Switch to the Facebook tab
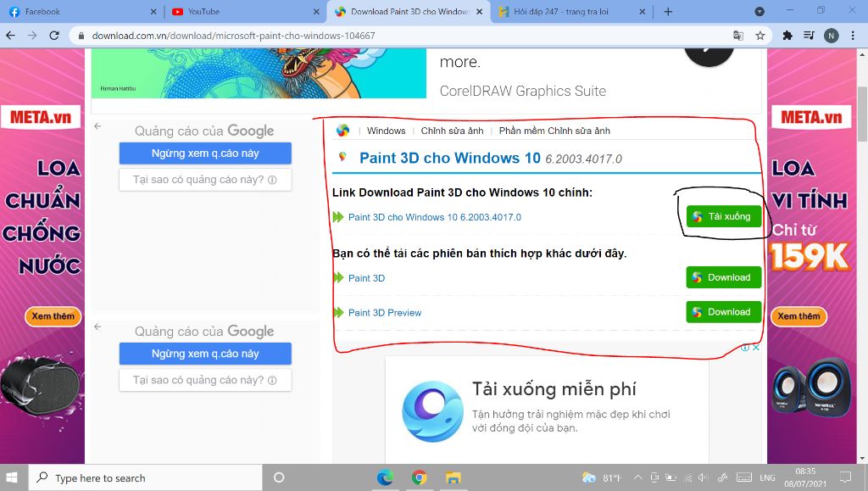868x491 pixels. tap(81, 12)
